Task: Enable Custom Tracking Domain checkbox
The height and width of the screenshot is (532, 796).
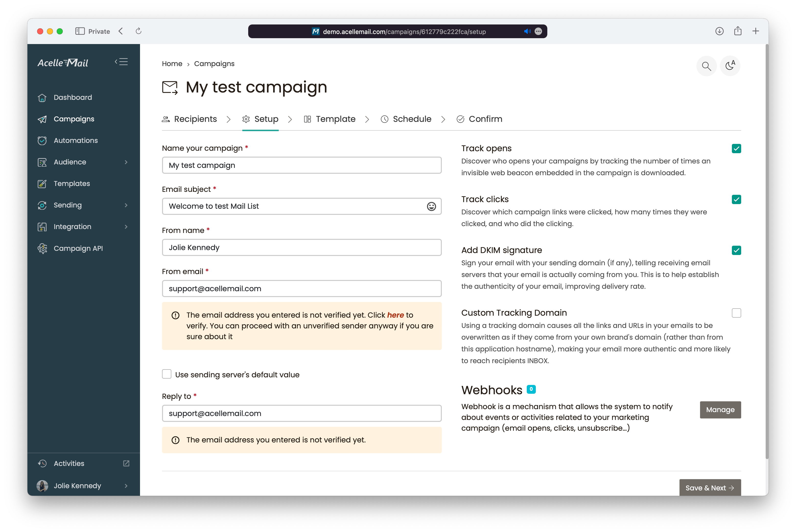Action: (737, 313)
